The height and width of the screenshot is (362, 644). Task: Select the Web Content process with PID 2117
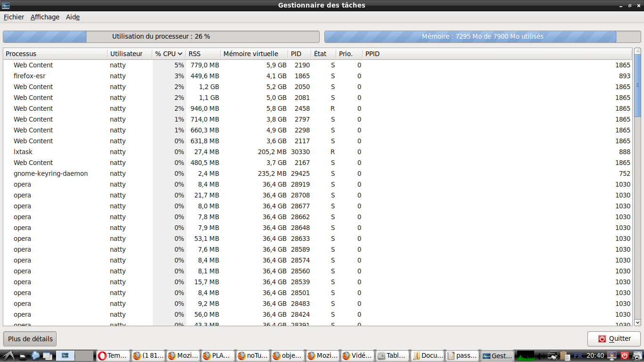click(x=317, y=141)
